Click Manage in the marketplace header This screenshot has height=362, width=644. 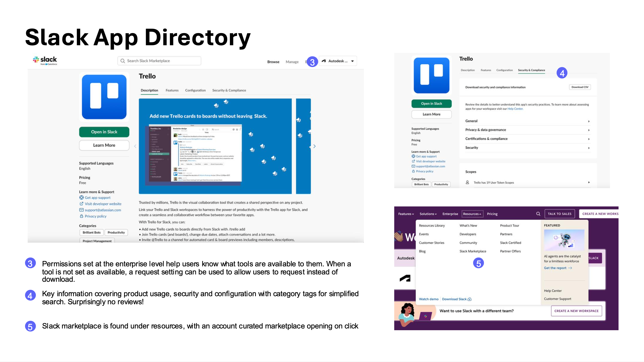pos(292,62)
